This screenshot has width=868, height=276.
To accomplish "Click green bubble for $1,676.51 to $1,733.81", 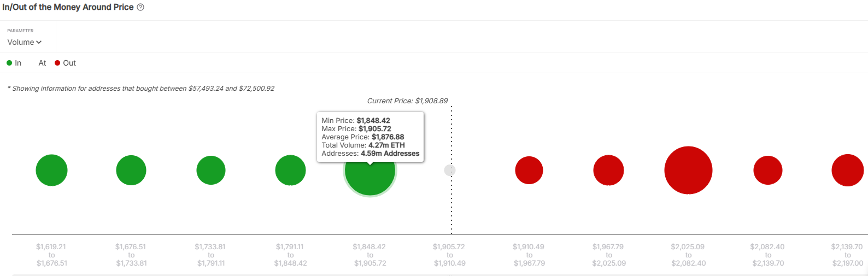I will pyautogui.click(x=131, y=171).
